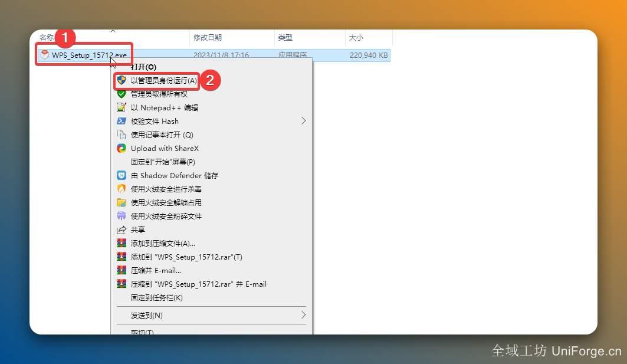Open the 校验文件 Hash menu entry
This screenshot has width=627, height=364.
[155, 121]
